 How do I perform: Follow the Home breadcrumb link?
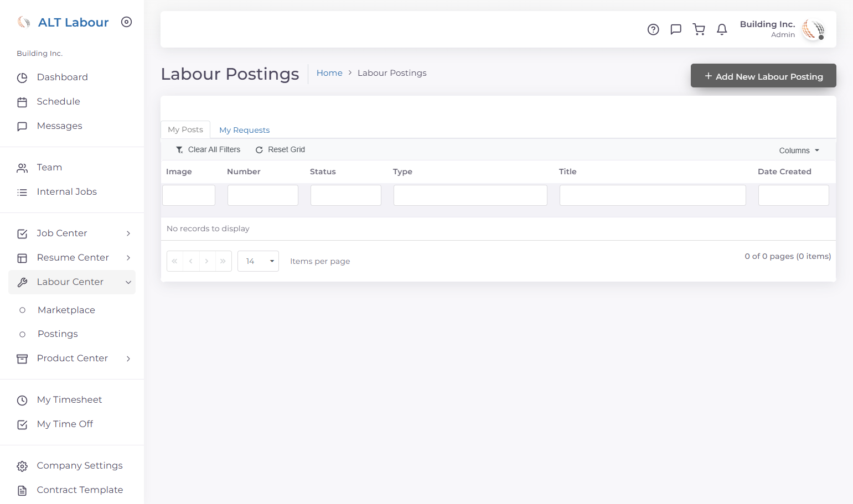click(x=329, y=73)
